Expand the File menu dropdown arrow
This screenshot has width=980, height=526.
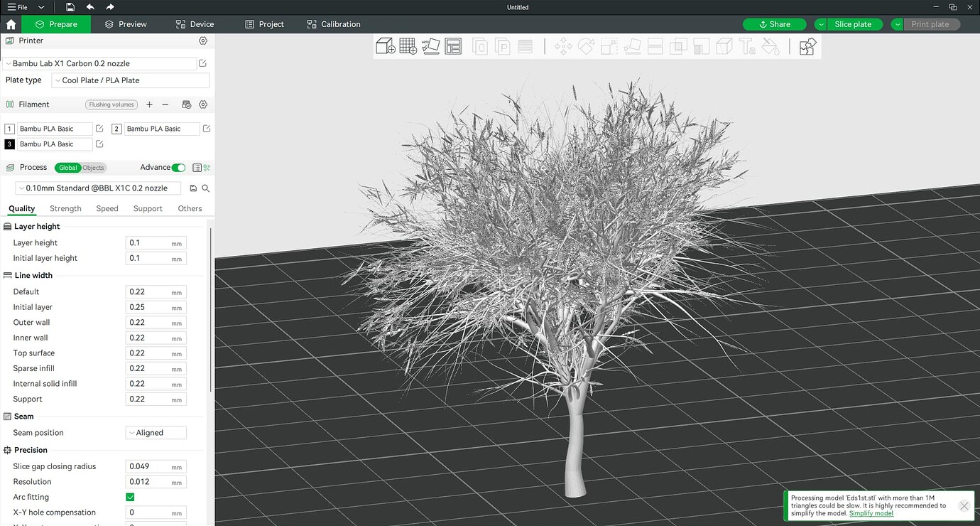coord(41,7)
